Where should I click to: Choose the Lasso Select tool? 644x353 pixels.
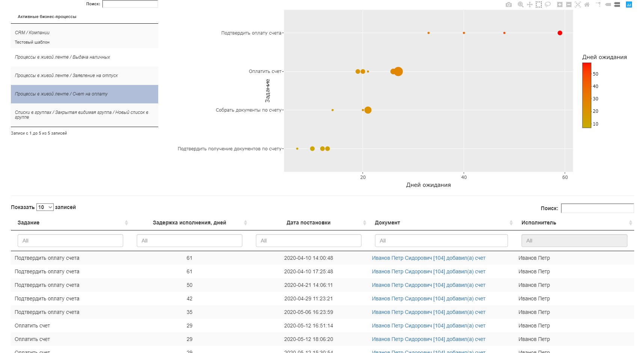coord(548,5)
